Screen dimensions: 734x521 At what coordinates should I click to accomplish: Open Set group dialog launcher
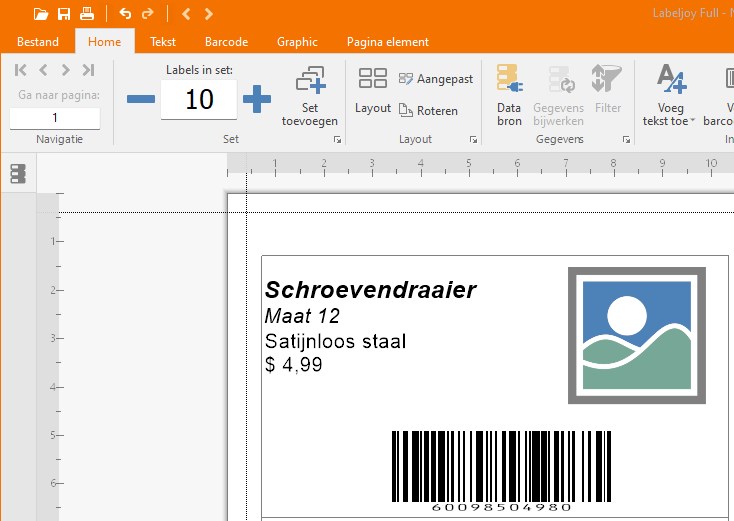click(x=338, y=139)
